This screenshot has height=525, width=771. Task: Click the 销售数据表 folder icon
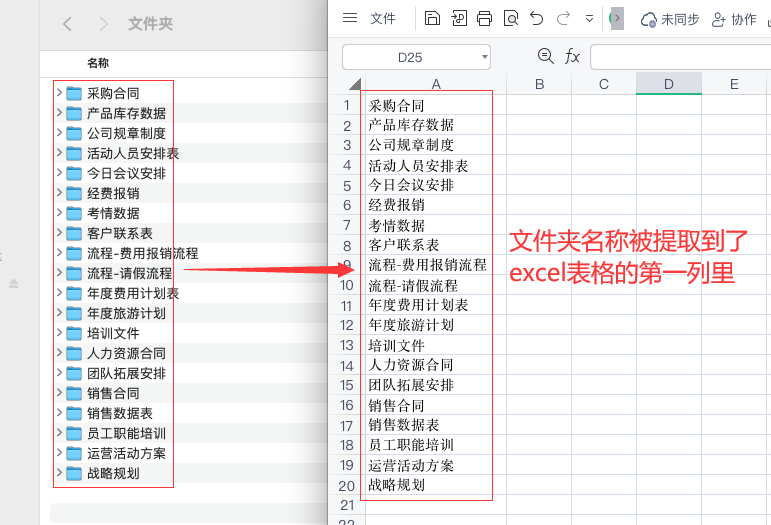[x=74, y=413]
